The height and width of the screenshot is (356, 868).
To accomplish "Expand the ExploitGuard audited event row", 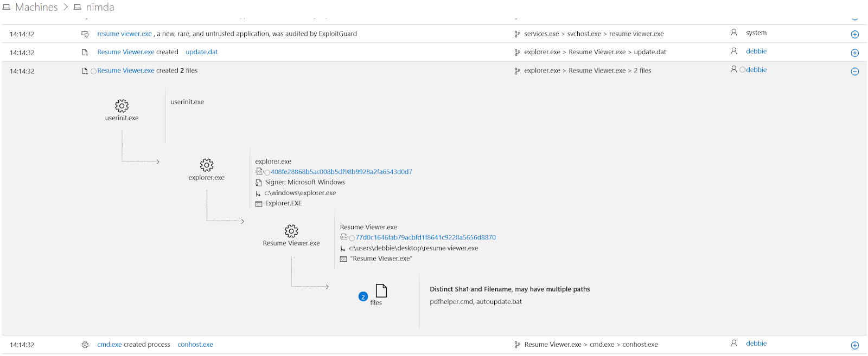I will pos(854,35).
